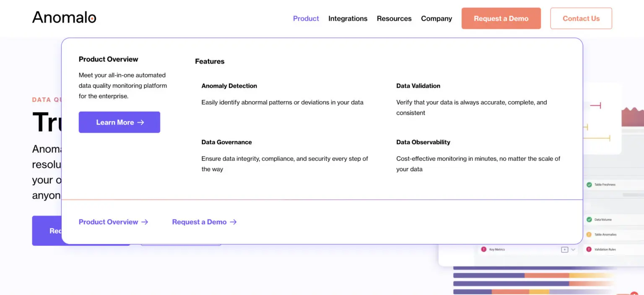Click 'Cost-effective monitoring in minutes' description
The width and height of the screenshot is (644, 295).
(x=478, y=164)
